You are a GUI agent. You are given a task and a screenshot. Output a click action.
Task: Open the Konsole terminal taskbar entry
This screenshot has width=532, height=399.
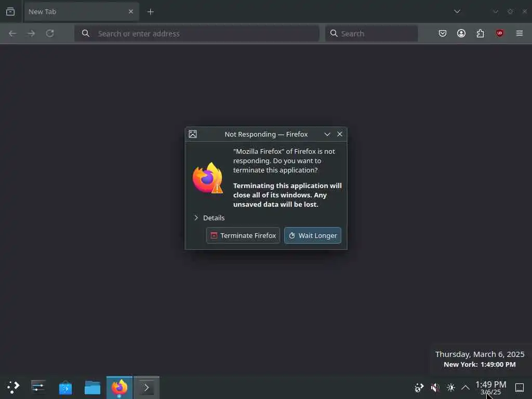pos(146,388)
